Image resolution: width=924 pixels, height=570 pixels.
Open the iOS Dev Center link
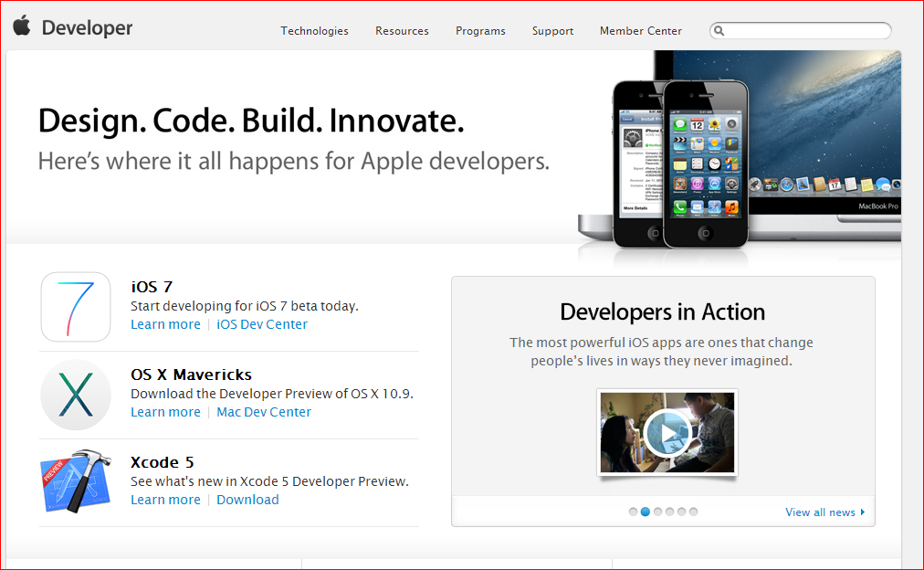[x=262, y=324]
